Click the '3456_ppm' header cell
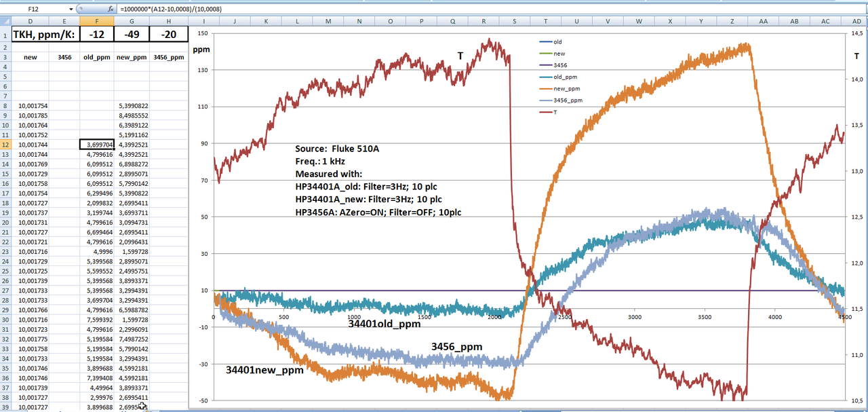 (168, 58)
